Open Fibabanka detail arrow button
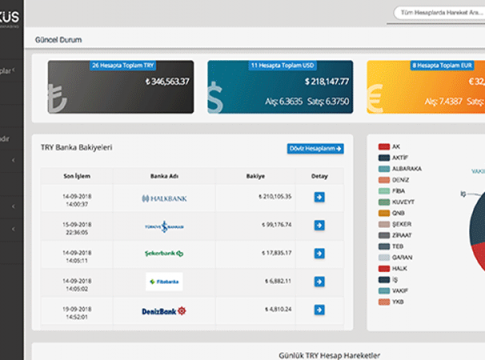485x360 pixels. pos(319,282)
